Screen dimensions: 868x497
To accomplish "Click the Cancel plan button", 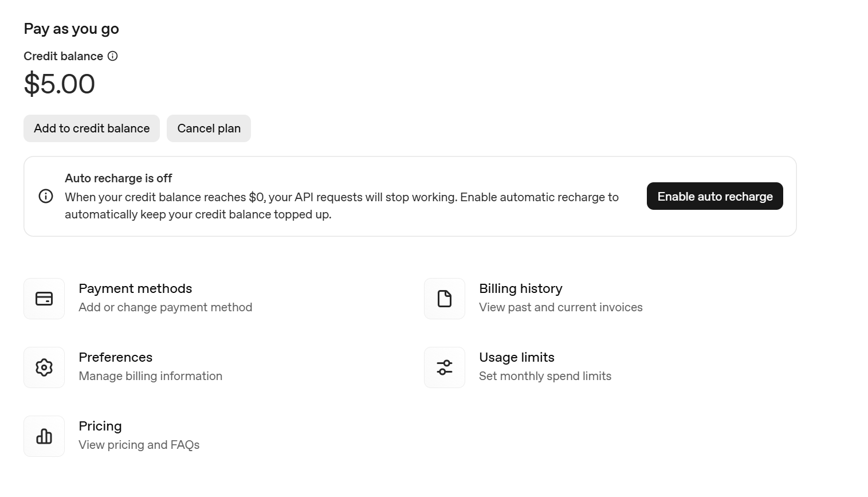I will tap(209, 128).
